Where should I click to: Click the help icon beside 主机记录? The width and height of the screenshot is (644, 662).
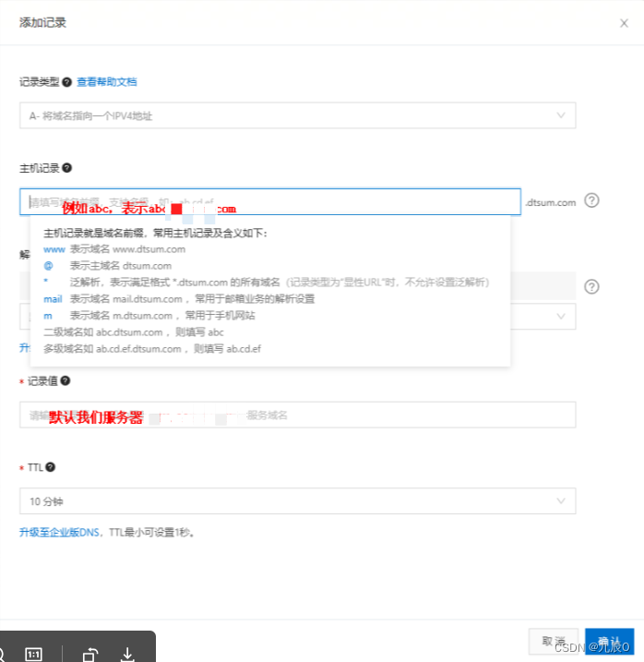pyautogui.click(x=66, y=168)
